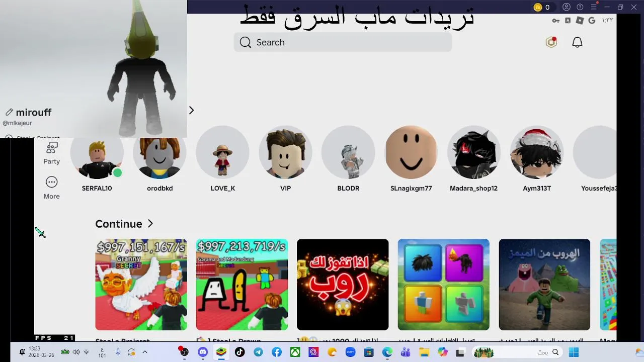
Task: Open Telegram from the taskbar
Action: pyautogui.click(x=258, y=352)
